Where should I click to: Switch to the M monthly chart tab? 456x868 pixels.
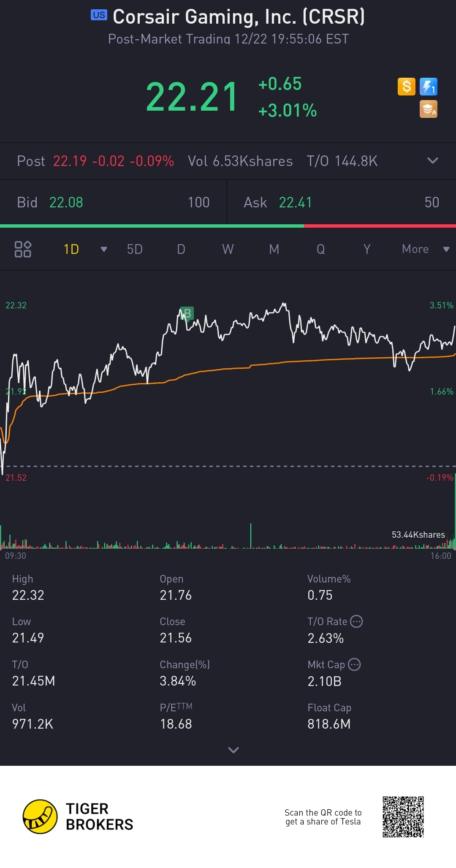point(274,249)
